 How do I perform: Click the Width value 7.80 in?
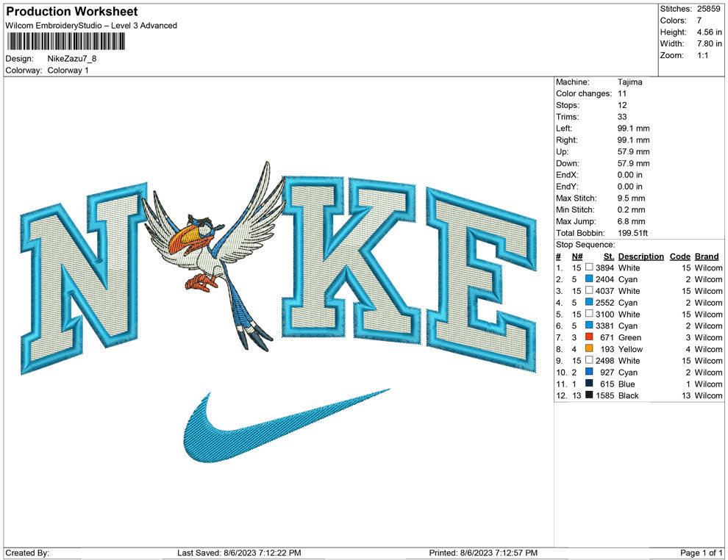[709, 43]
